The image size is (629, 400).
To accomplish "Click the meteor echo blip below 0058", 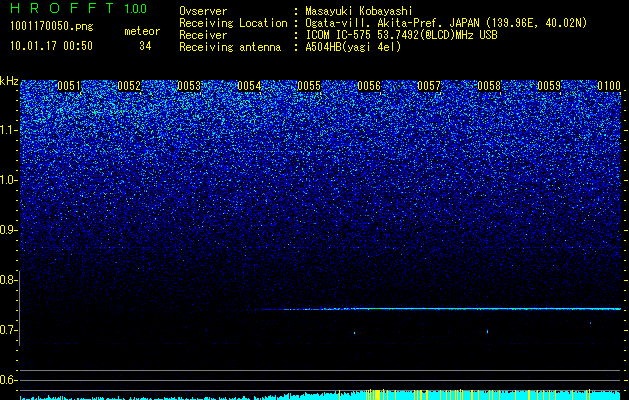I will tap(487, 331).
